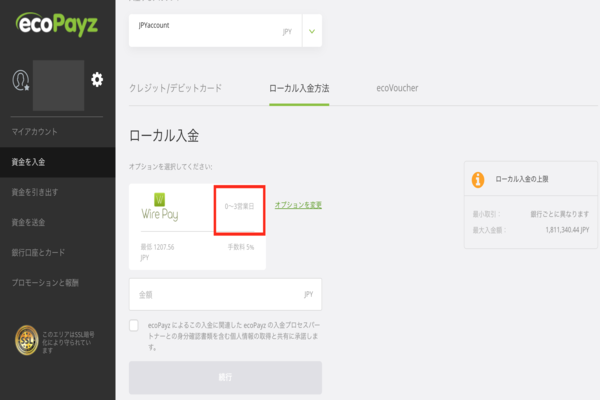The height and width of the screenshot is (400, 600).
Task: Click the 0~3営業日 processing time text
Action: [239, 207]
